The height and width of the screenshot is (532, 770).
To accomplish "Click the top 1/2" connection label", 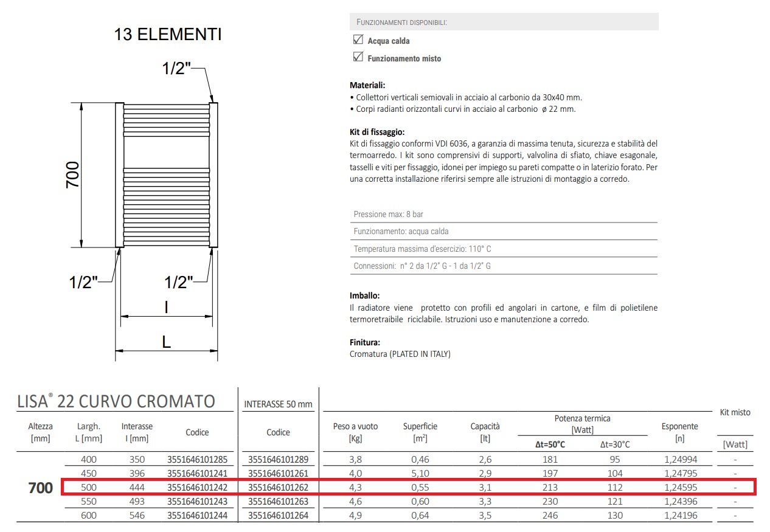I will pyautogui.click(x=176, y=69).
